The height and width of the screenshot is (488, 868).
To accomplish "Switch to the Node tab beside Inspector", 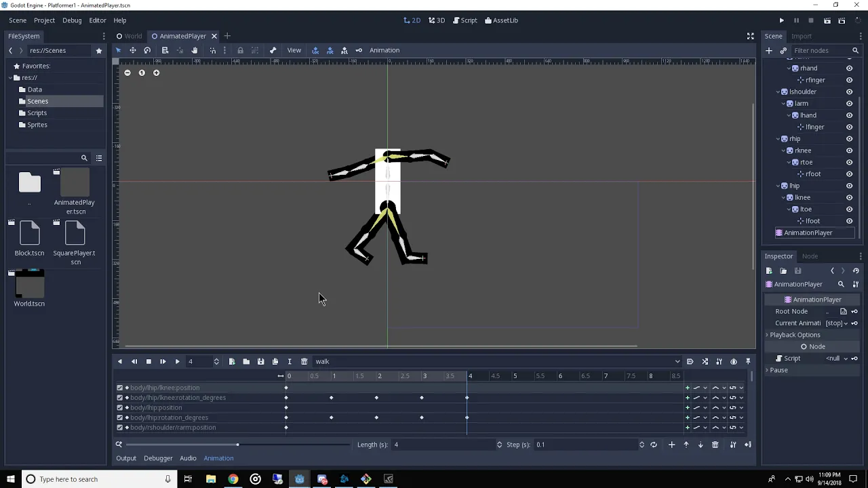I will point(810,256).
